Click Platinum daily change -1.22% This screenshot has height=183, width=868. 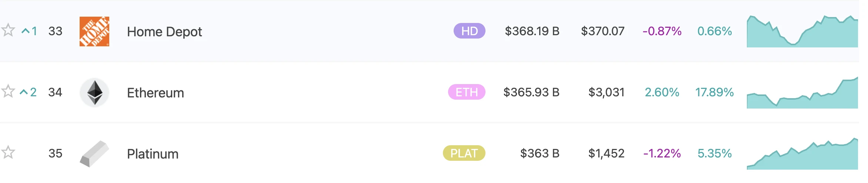(662, 153)
